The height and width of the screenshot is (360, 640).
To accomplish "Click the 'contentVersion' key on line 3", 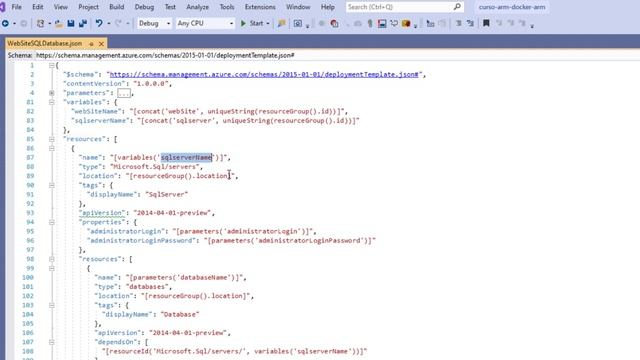I will coord(94,84).
